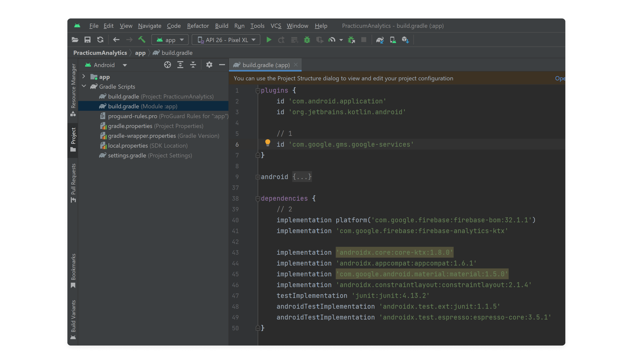Open the Tools menu
Viewport: 633px width, 364px height.
coord(257,26)
